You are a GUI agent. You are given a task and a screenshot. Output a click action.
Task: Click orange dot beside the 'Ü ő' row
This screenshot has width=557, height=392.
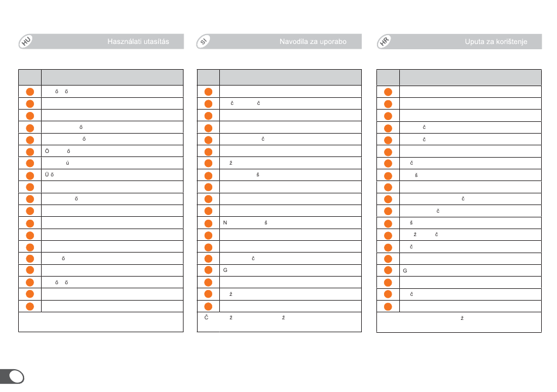pyautogui.click(x=30, y=175)
